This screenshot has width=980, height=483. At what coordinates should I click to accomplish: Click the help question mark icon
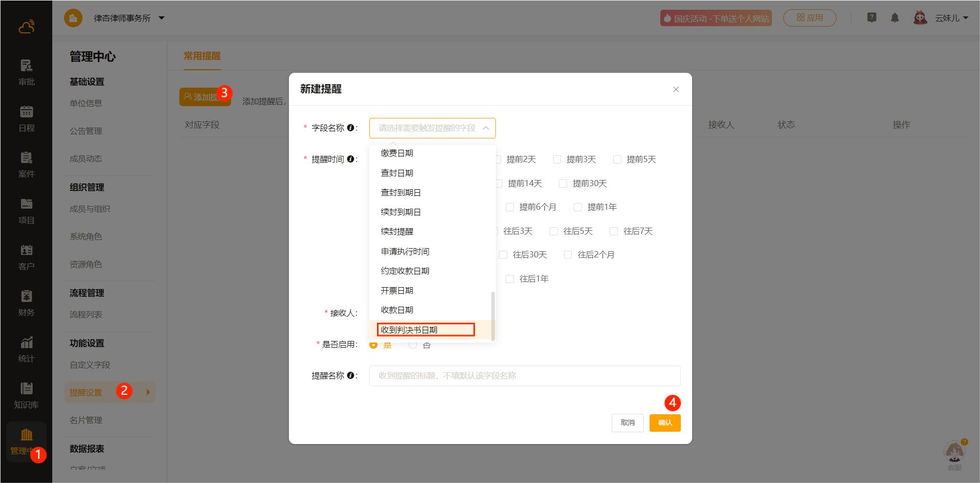click(x=871, y=18)
